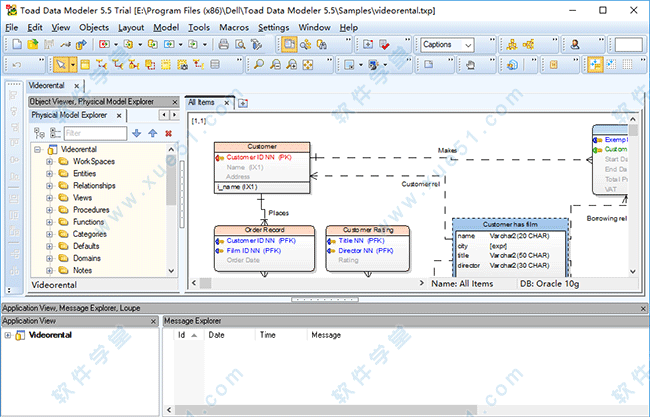650x417 pixels.
Task: Close the Application View panel
Action: [x=153, y=321]
